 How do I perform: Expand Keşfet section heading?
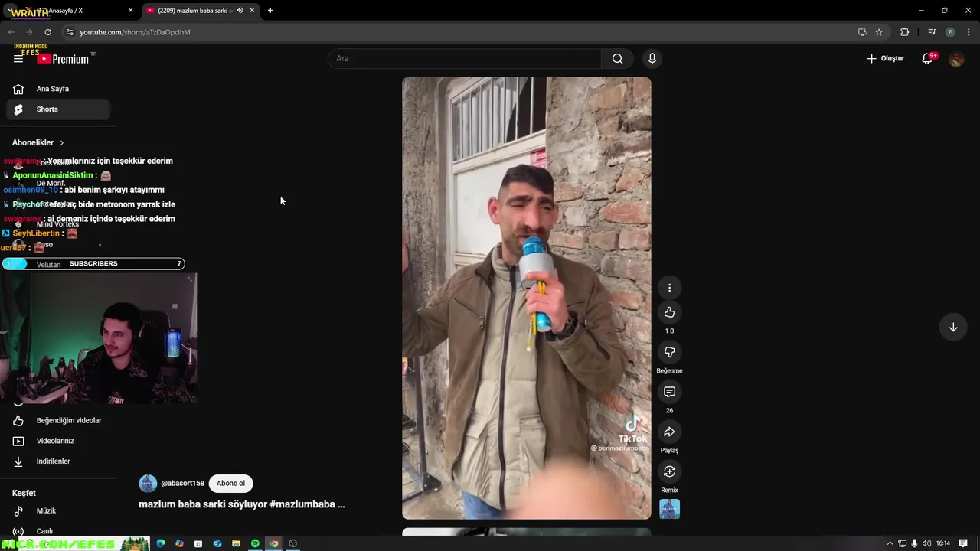click(x=24, y=493)
